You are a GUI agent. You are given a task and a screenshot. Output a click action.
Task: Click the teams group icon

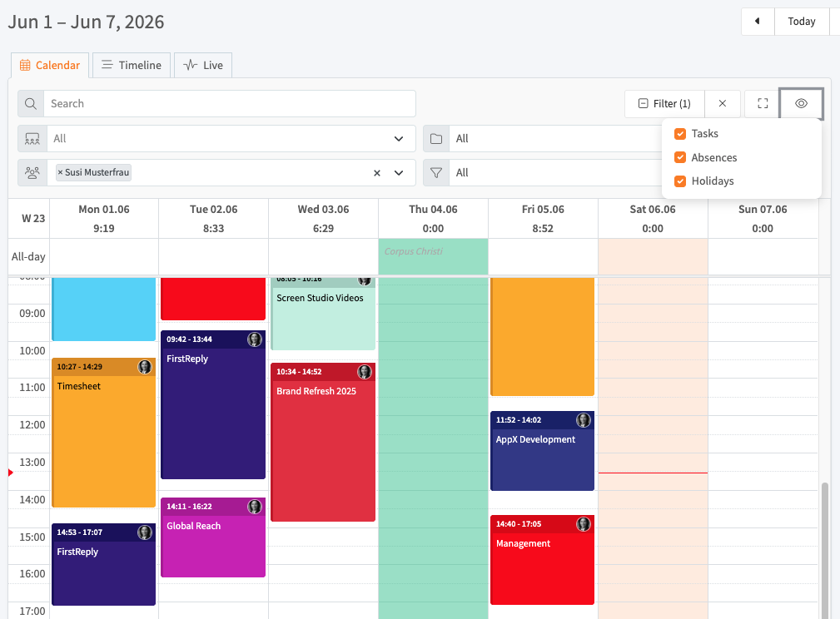tap(32, 139)
